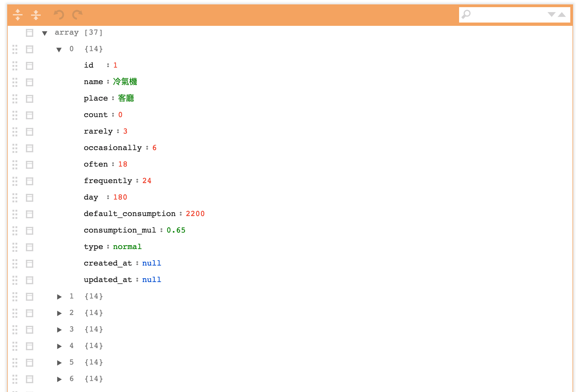Open action menu for type row
Image resolution: width=578 pixels, height=392 pixels.
(29, 247)
